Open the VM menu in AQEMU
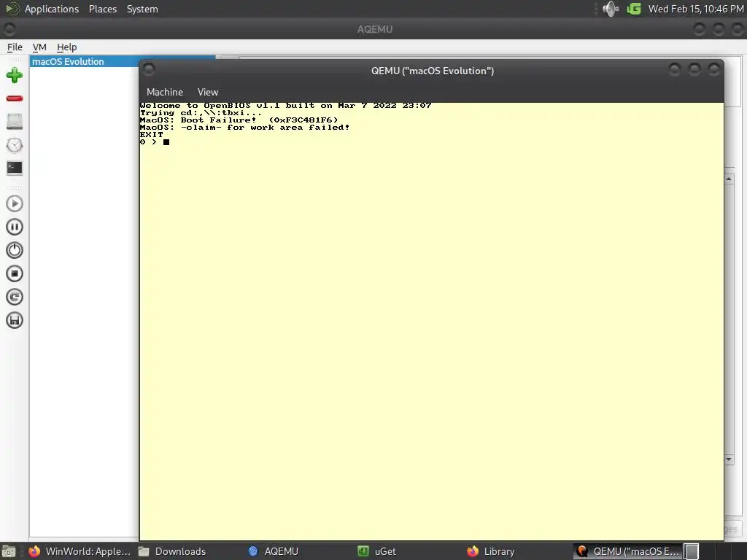 pos(39,47)
